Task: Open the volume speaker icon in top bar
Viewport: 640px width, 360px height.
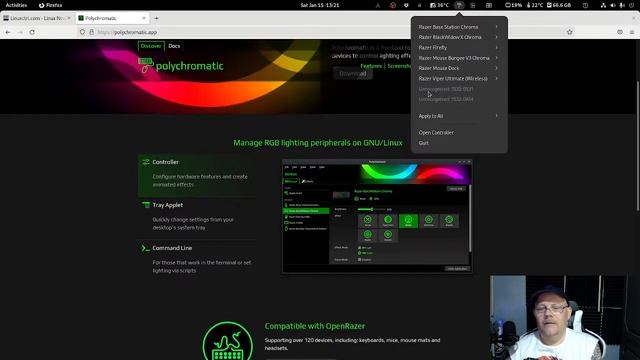Action: (x=613, y=5)
